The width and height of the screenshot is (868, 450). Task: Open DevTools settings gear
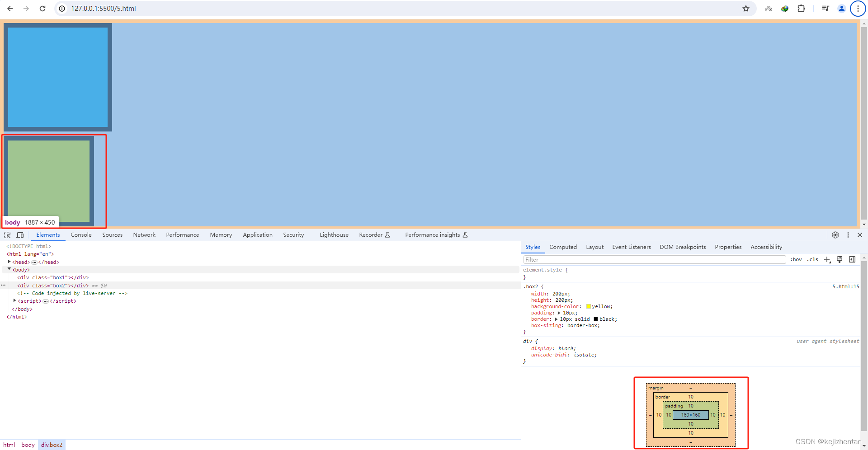tap(835, 235)
